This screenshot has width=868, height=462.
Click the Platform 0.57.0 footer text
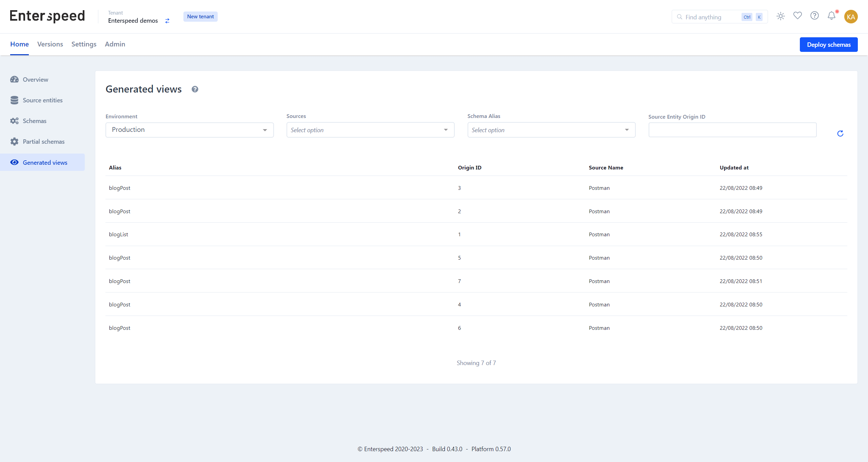[x=491, y=449]
